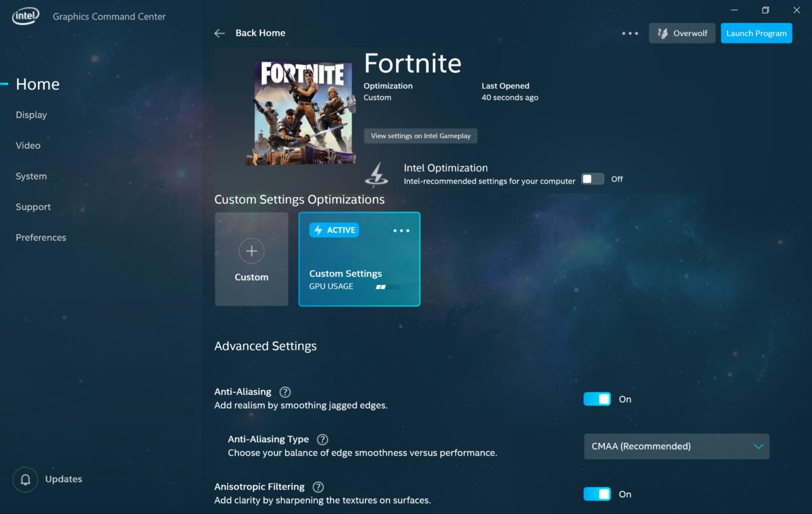Click the dropdown chevron for Anti-Aliasing Type
The height and width of the screenshot is (514, 812).
click(758, 447)
